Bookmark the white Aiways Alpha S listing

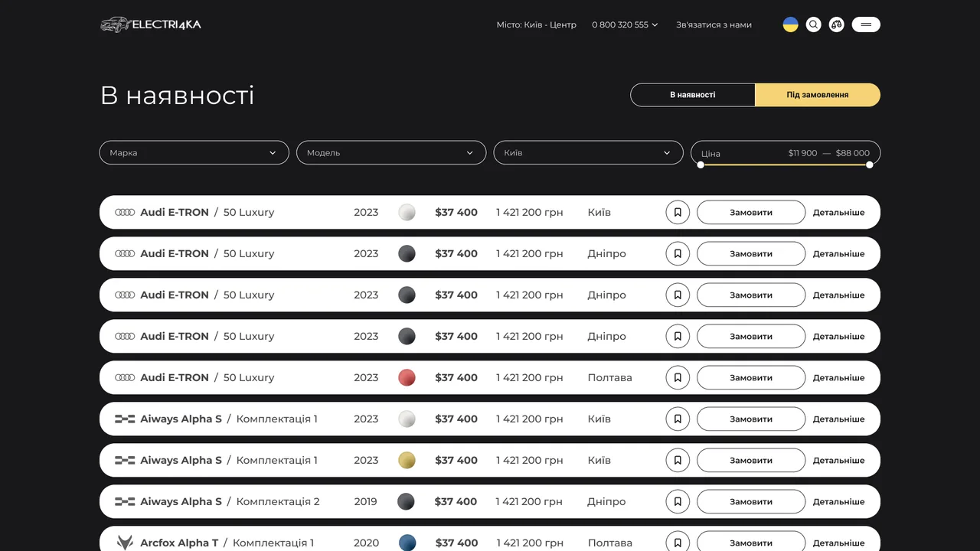point(678,419)
